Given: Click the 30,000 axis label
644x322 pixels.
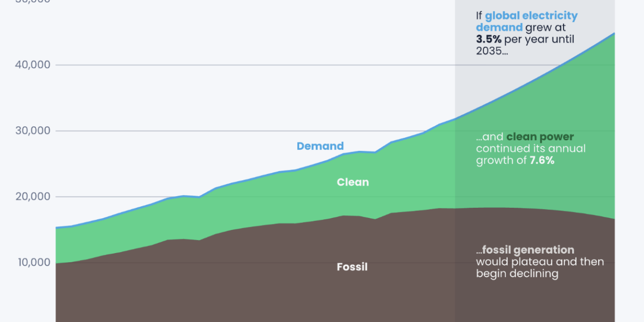Looking at the screenshot, I should (x=33, y=130).
